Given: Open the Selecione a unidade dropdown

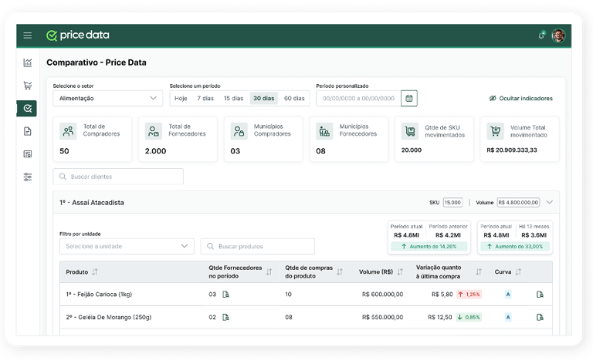Looking at the screenshot, I should pyautogui.click(x=127, y=246).
